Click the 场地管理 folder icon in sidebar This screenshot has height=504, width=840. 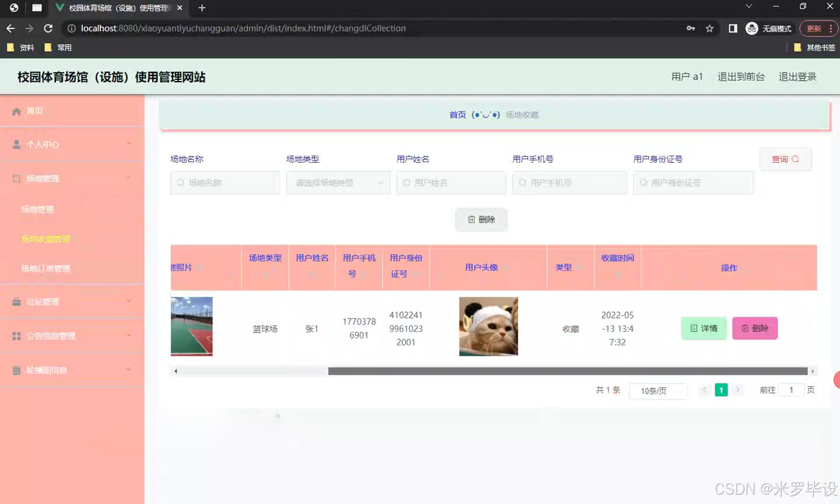tap(16, 178)
